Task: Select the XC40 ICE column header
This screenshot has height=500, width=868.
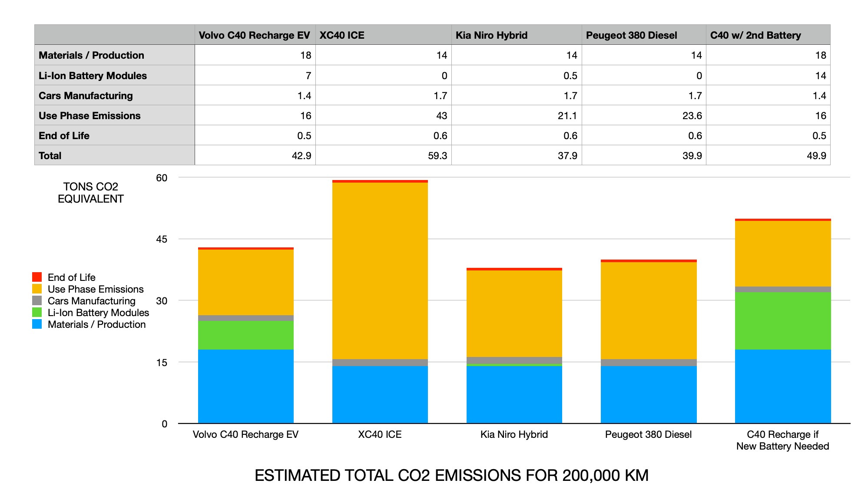Action: (384, 35)
